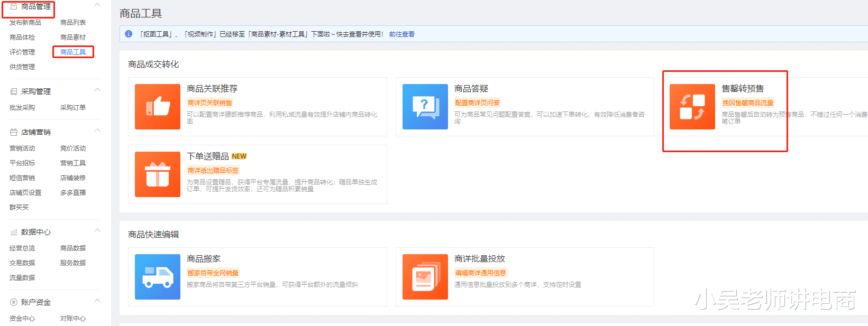Click the blue info icon in notice bar
868x326 pixels.
click(129, 34)
